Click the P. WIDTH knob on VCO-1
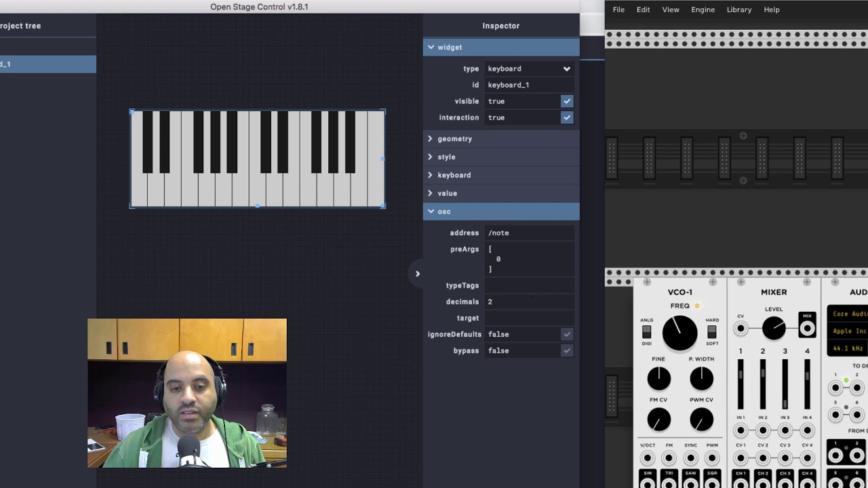 (701, 378)
